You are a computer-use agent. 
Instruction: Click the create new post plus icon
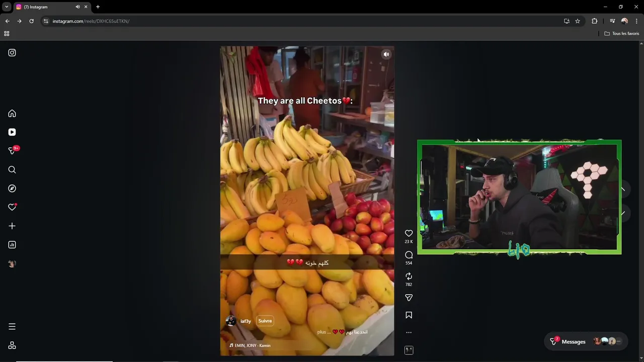tap(12, 226)
